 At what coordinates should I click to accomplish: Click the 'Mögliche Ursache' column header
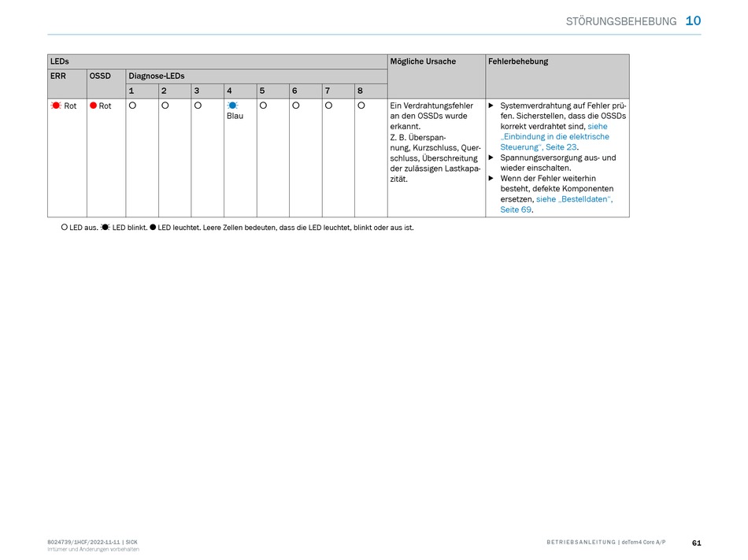423,61
